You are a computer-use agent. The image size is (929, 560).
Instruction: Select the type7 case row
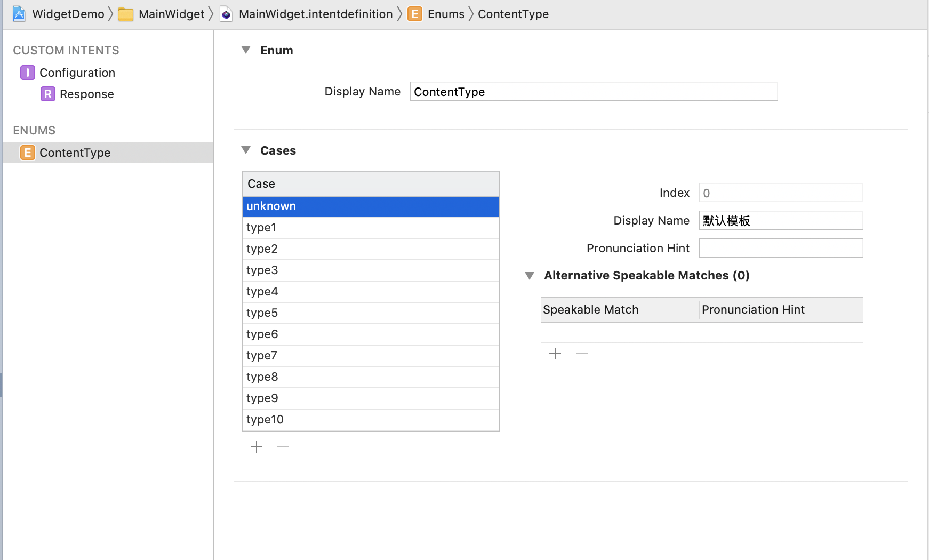(371, 356)
